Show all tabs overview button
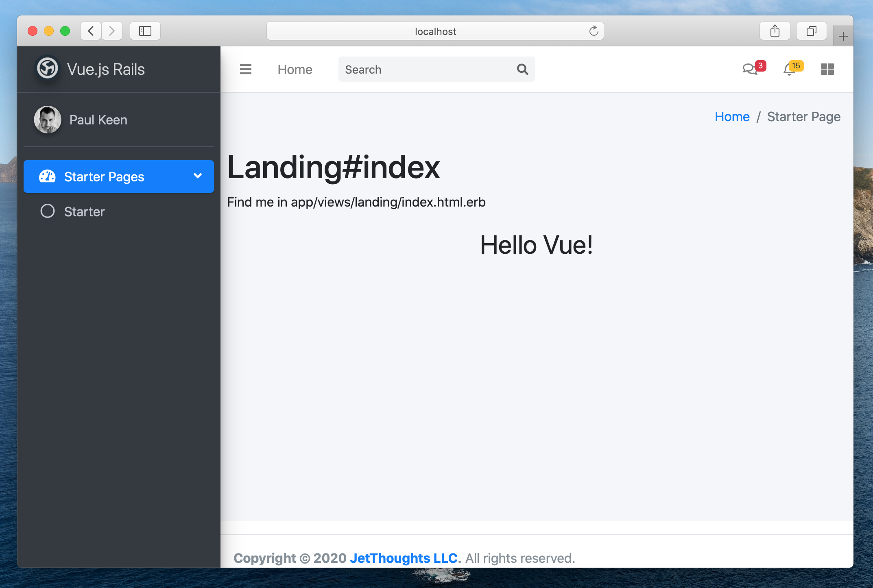Image resolution: width=873 pixels, height=588 pixels. click(x=812, y=31)
